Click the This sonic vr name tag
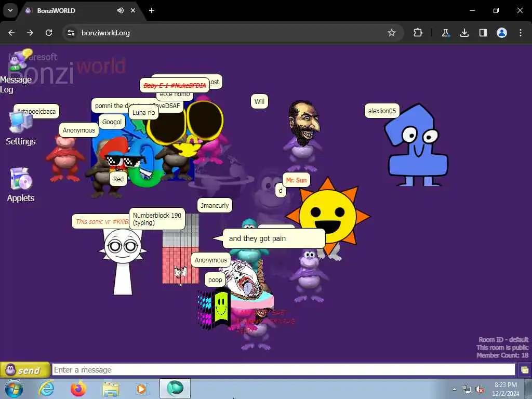The image size is (532, 399). 101,221
